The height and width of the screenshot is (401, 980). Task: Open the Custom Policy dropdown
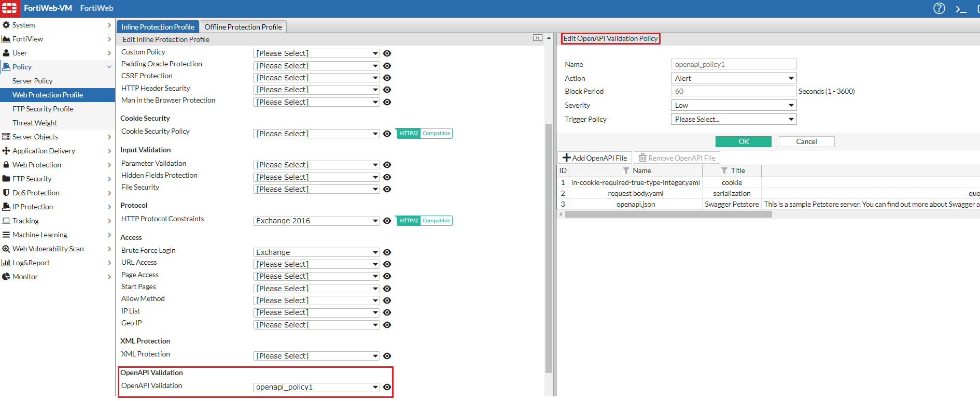coord(316,53)
